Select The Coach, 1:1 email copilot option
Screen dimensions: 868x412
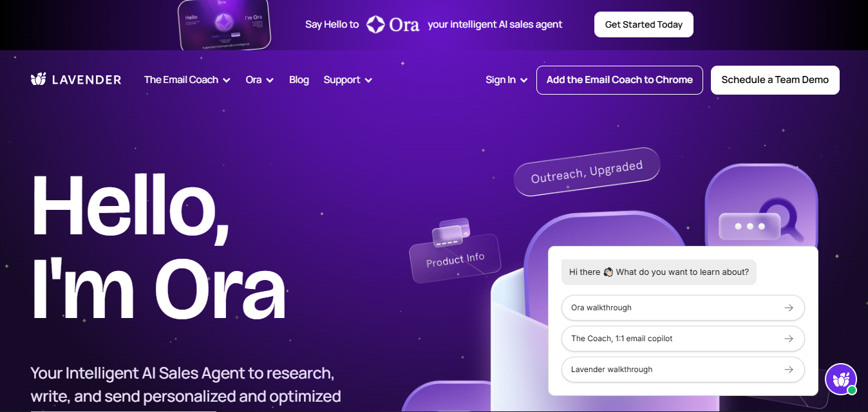(x=683, y=339)
